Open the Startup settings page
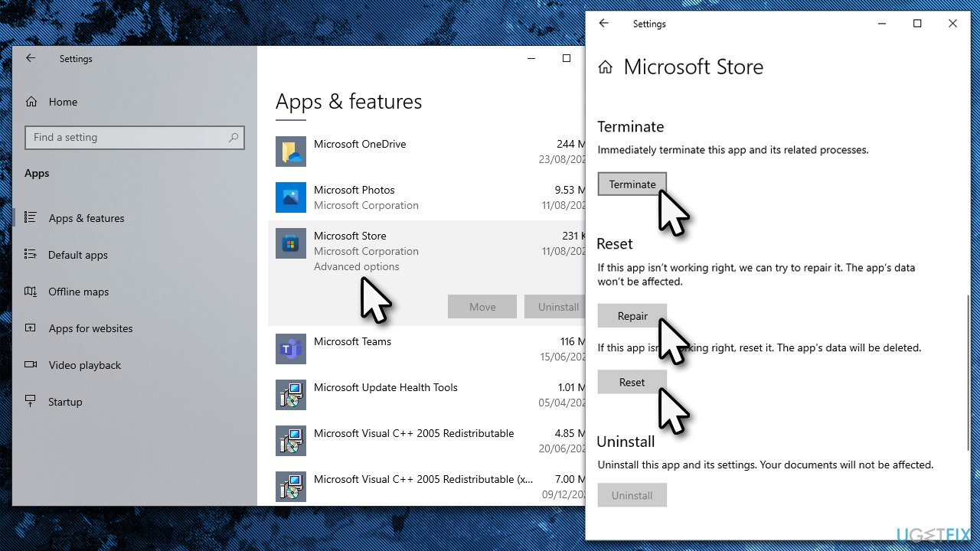 [x=64, y=402]
